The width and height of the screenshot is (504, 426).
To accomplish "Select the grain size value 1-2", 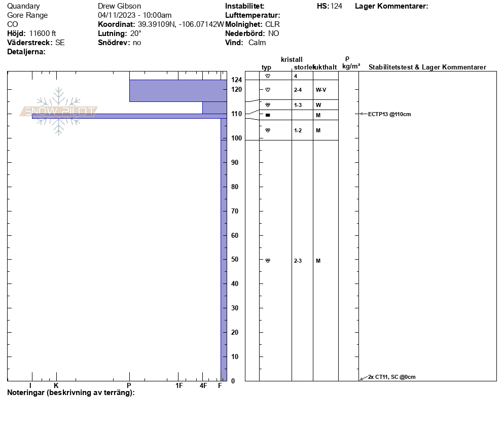I will [x=298, y=130].
